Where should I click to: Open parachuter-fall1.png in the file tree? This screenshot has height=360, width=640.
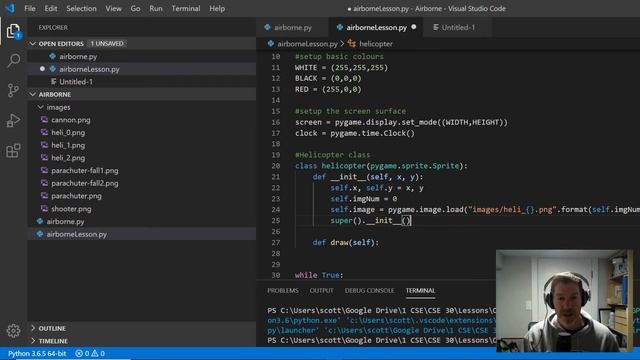tap(142, 170)
